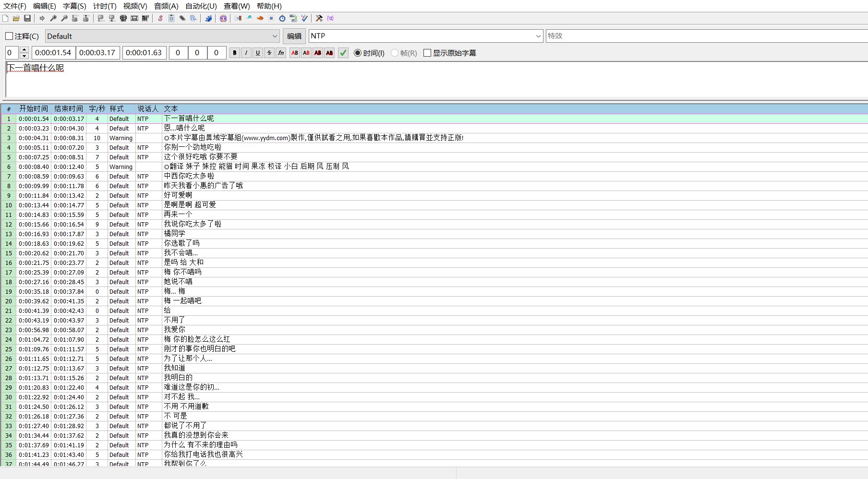Zoom video in with magnifier plus
The height and width of the screenshot is (479, 868).
tap(53, 18)
